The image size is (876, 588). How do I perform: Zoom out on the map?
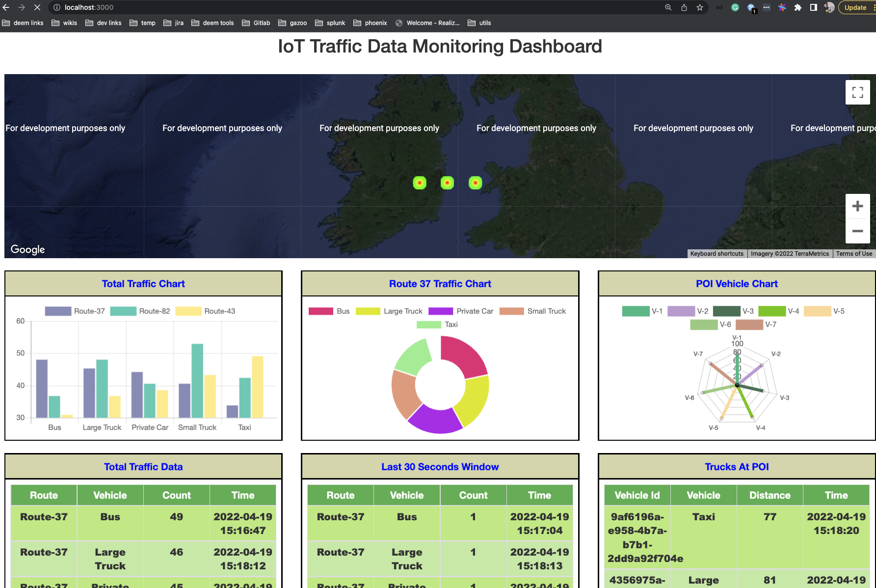pyautogui.click(x=857, y=231)
